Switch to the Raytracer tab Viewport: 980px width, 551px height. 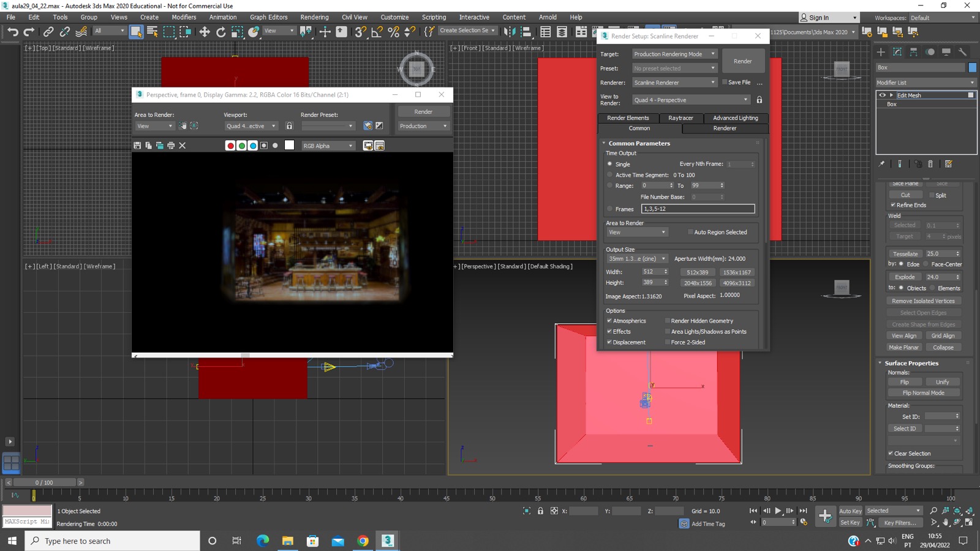pyautogui.click(x=680, y=118)
